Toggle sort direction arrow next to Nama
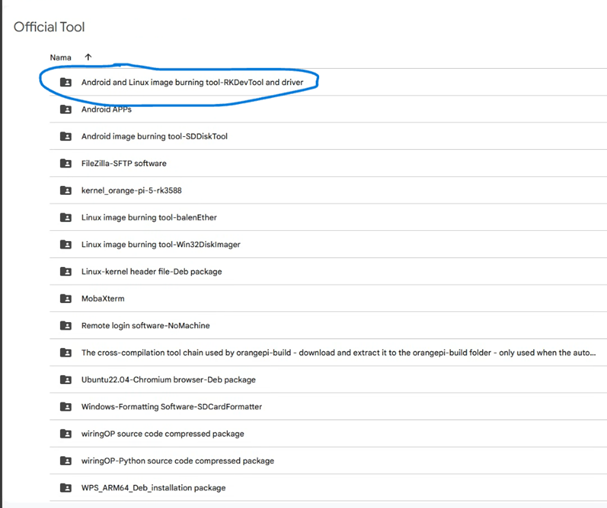Image resolution: width=607 pixels, height=508 pixels. coord(88,57)
